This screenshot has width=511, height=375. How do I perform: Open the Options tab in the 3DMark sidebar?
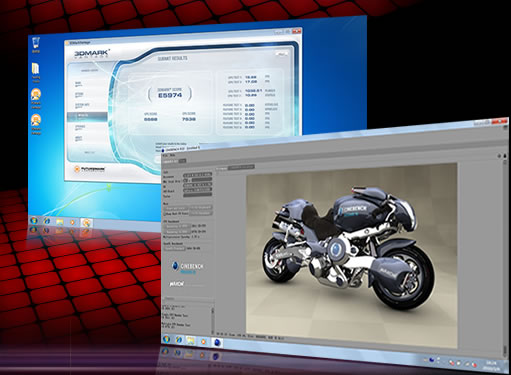[x=81, y=127]
